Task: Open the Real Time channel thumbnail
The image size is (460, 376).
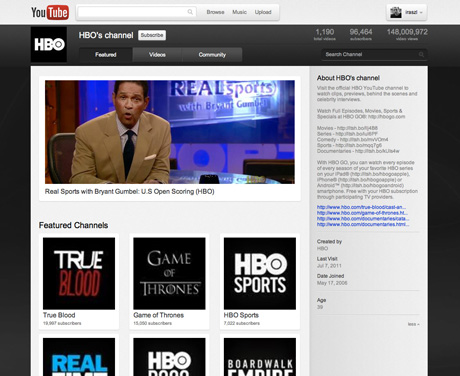Action: point(79,357)
